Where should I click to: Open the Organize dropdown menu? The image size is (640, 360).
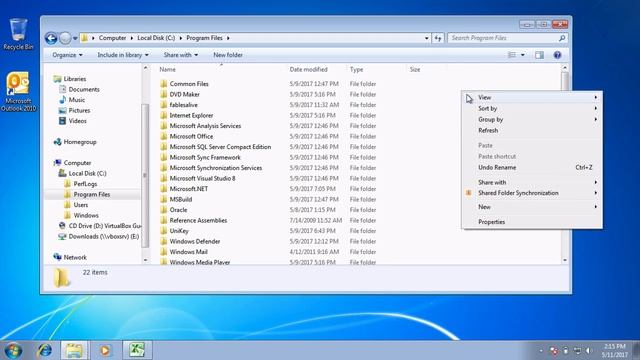(67, 55)
